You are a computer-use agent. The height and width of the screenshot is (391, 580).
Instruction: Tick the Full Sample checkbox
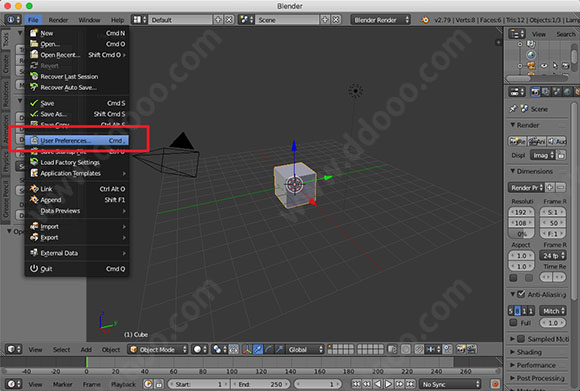point(513,323)
